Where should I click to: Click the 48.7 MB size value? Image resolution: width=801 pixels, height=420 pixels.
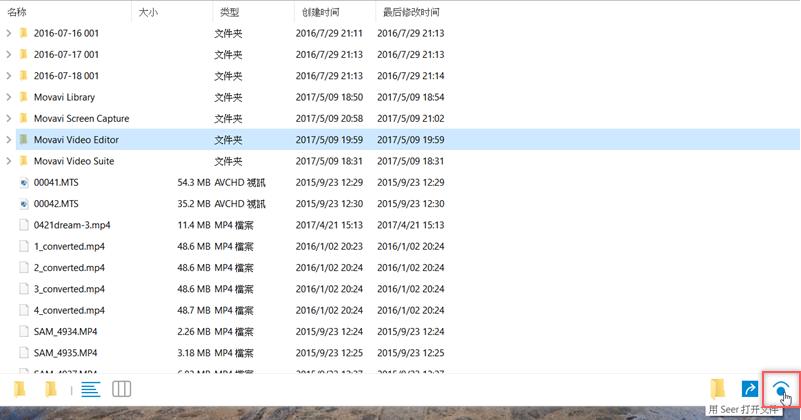(x=194, y=310)
